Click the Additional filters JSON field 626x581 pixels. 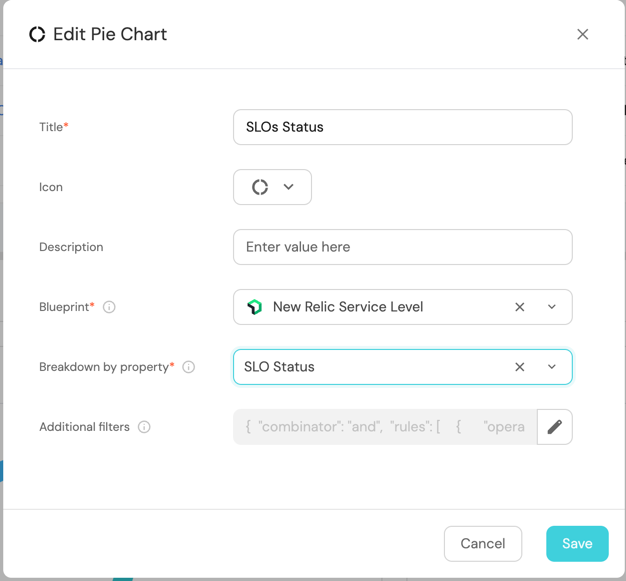[385, 427]
